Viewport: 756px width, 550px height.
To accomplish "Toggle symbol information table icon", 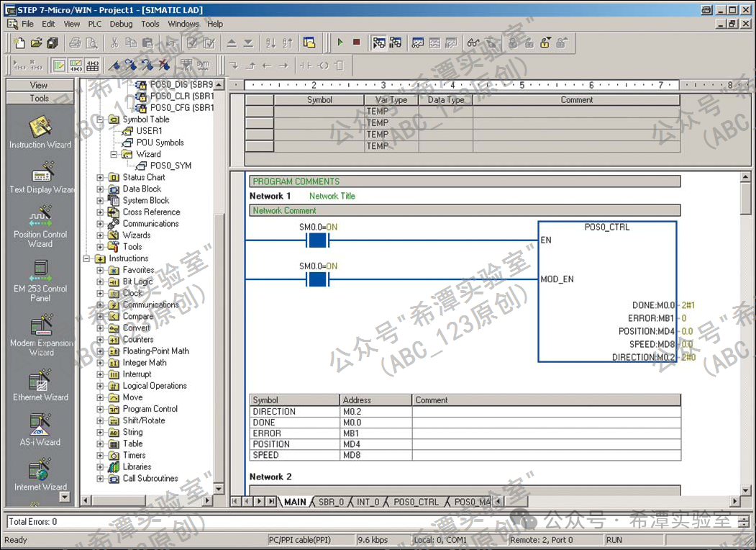I will [x=92, y=65].
